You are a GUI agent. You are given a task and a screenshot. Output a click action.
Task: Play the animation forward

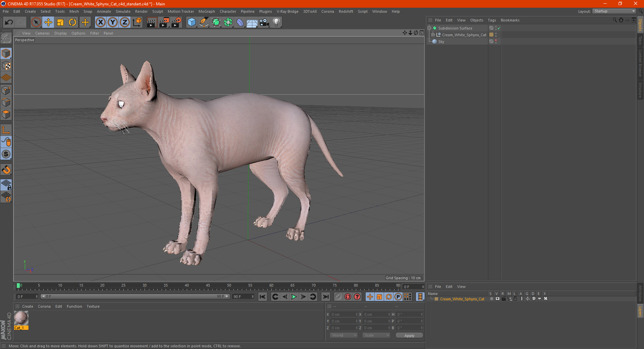tap(294, 297)
